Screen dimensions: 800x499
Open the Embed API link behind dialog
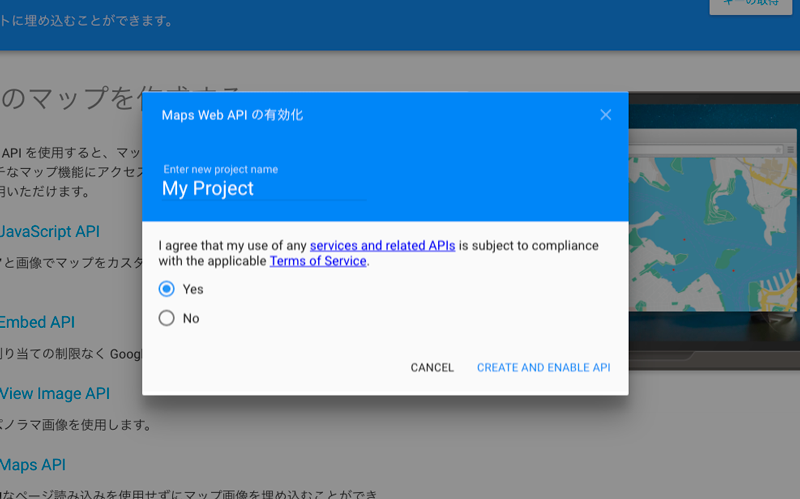pos(37,322)
